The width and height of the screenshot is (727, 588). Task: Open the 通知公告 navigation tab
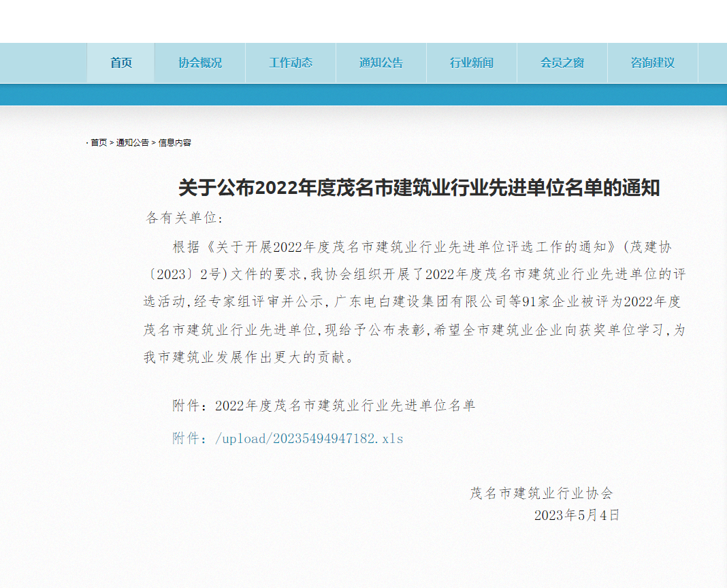coord(381,63)
